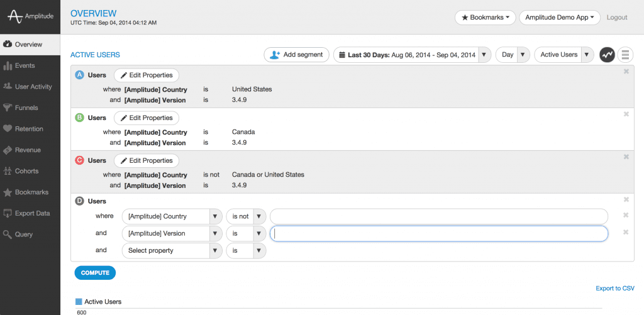
Task: Remove segment B with X icon
Action: (626, 114)
